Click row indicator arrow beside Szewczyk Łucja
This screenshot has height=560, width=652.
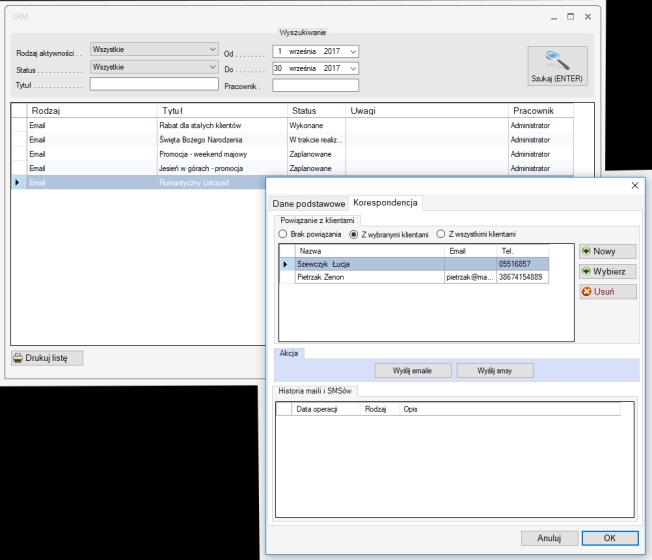286,264
